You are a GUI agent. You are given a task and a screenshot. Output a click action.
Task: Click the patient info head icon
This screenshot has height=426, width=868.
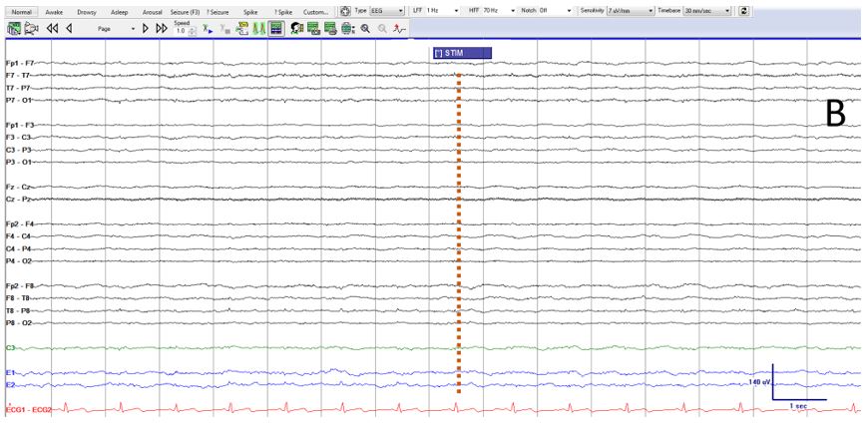pos(296,28)
